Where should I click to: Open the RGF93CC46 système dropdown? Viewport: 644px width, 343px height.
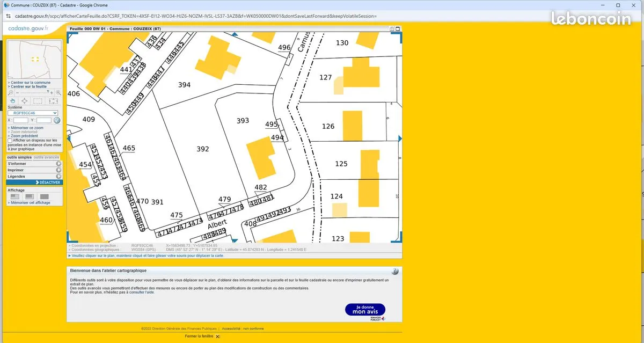coord(32,113)
